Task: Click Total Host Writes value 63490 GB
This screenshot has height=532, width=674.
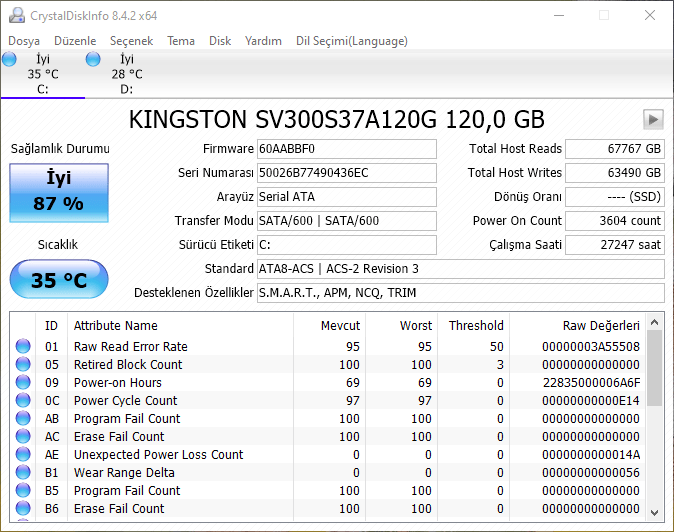Action: [x=615, y=173]
